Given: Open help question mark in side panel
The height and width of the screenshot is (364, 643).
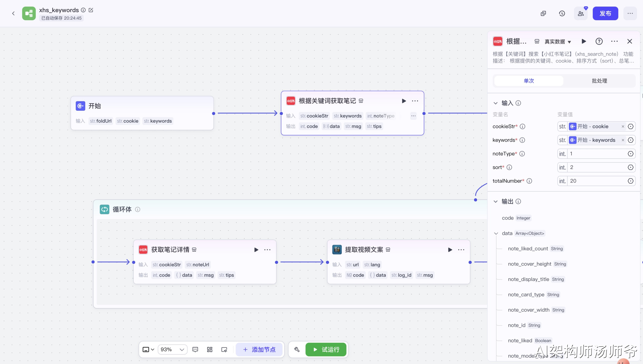Looking at the screenshot, I should tap(599, 41).
